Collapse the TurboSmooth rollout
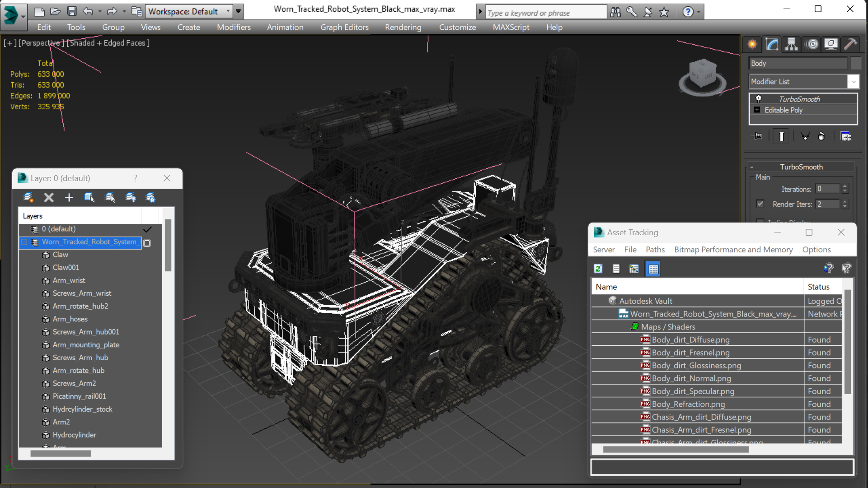This screenshot has width=868, height=488. click(752, 167)
